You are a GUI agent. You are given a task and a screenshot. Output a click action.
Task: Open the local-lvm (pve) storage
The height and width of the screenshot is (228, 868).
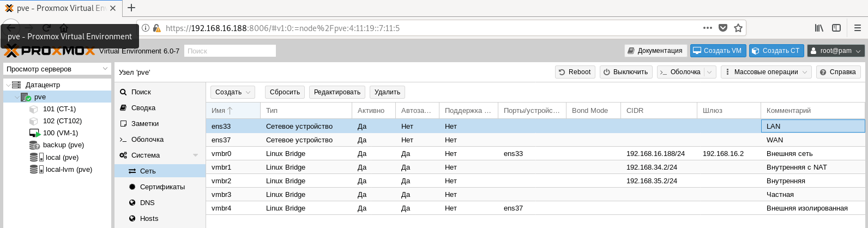(x=69, y=170)
